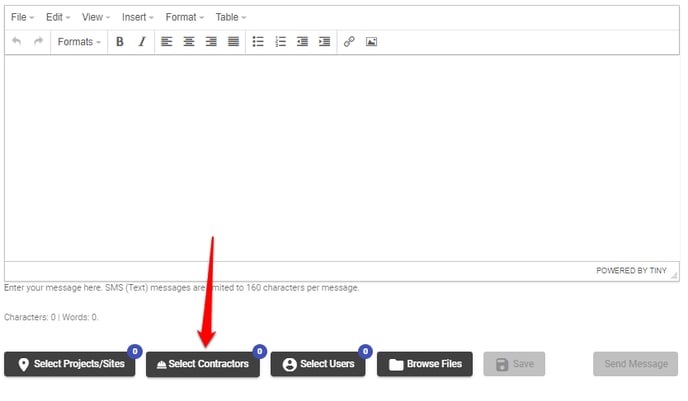Viewport: 688px width, 401px height.
Task: Click the 'Characters: 0 | Words: 0.' counter text
Action: (x=51, y=317)
